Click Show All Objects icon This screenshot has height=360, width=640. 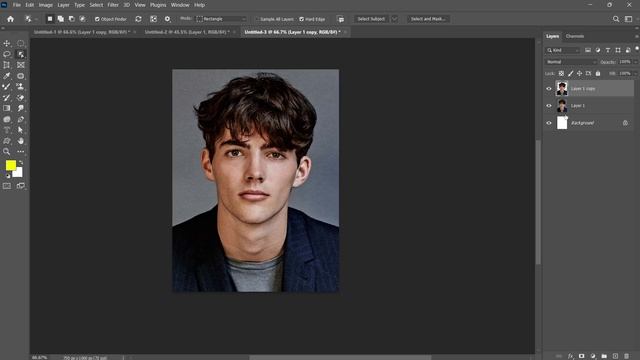tap(153, 19)
